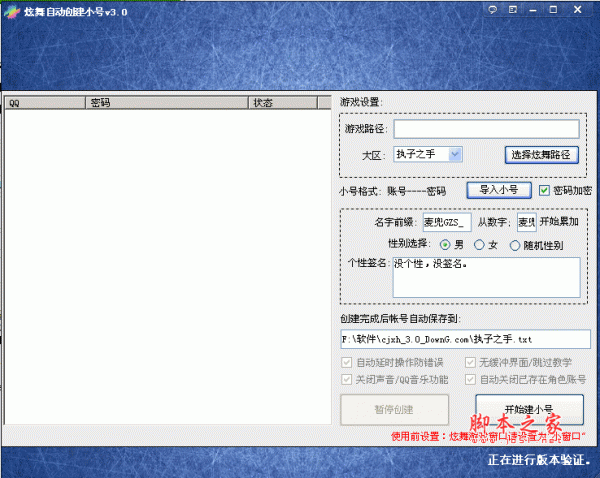Toggle the 密码加密 checkbox
Screen dimensions: 600x478
(544, 191)
